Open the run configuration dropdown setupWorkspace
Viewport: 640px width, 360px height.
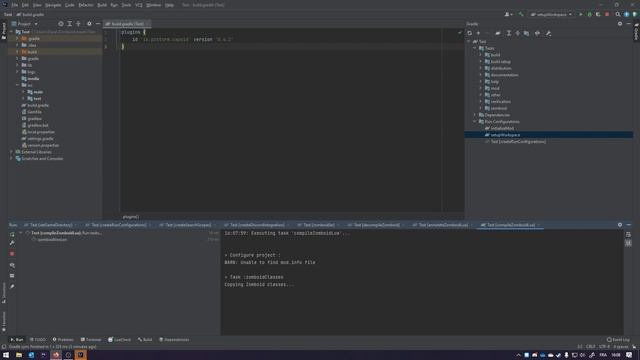click(551, 14)
